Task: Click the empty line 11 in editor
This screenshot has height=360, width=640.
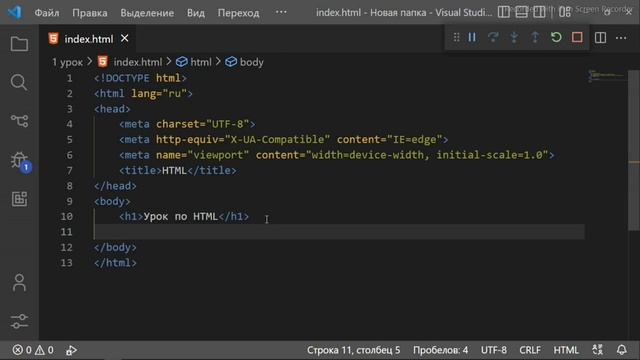Action: click(x=339, y=232)
